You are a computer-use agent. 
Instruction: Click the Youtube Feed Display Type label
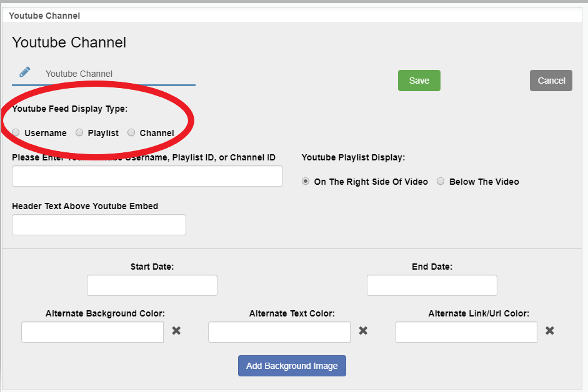[x=70, y=109]
